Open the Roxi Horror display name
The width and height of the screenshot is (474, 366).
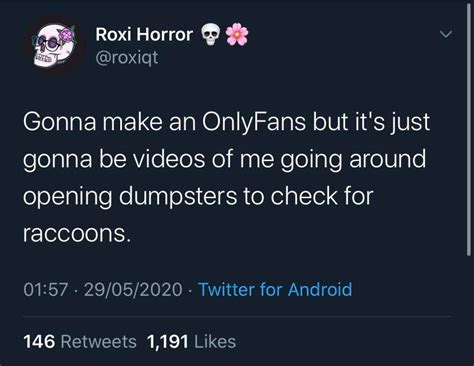point(144,35)
